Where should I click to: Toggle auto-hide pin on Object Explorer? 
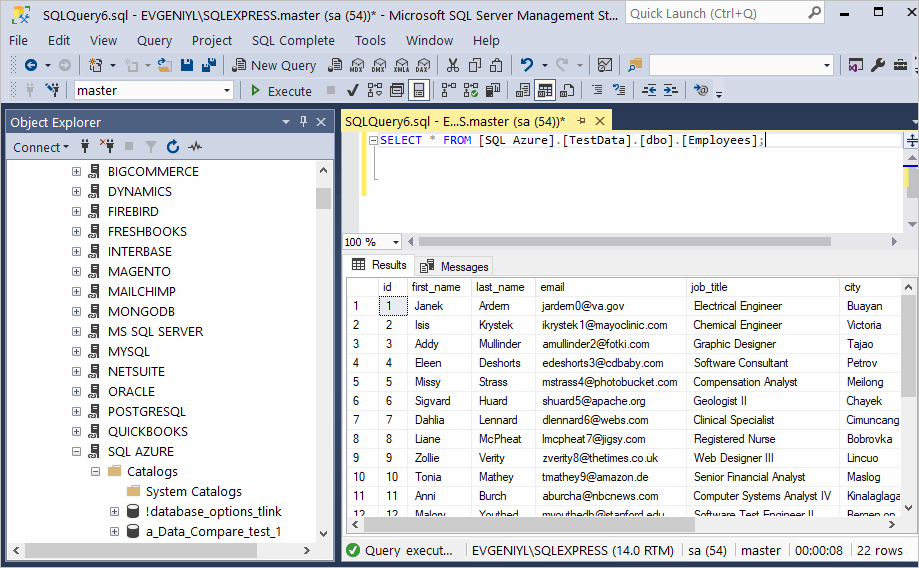tap(303, 121)
